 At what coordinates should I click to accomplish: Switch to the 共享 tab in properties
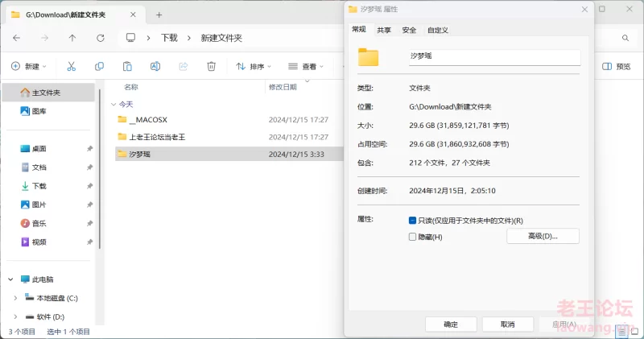(x=384, y=30)
